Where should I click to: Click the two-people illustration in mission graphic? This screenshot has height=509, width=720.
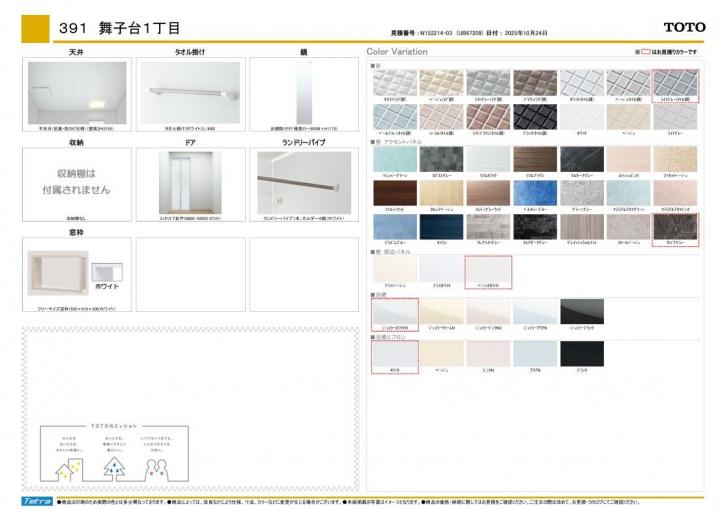pos(156,469)
